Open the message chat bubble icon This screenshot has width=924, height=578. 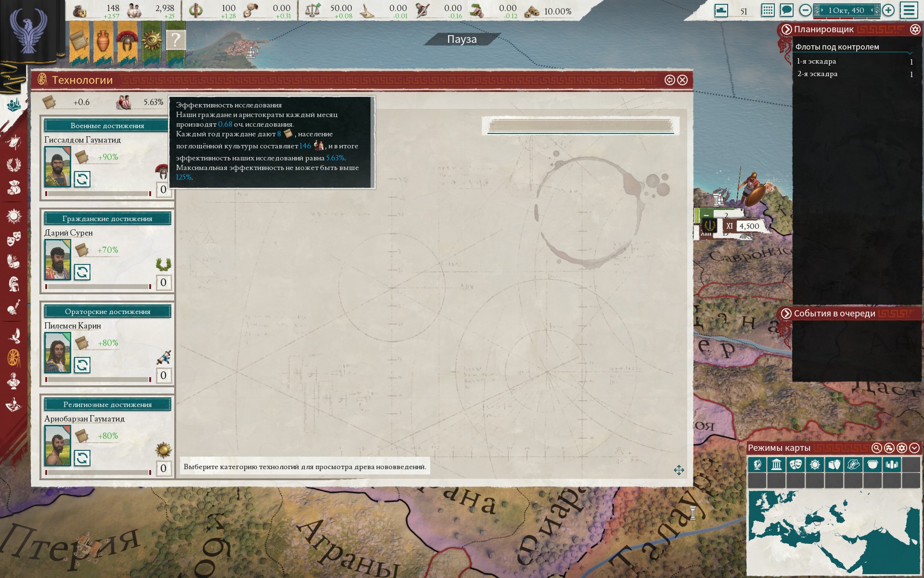coord(786,10)
